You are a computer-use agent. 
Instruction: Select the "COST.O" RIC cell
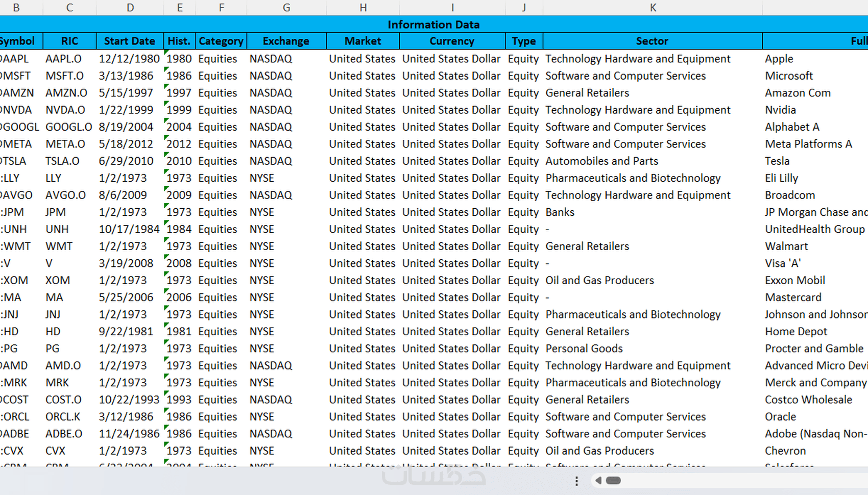point(69,400)
